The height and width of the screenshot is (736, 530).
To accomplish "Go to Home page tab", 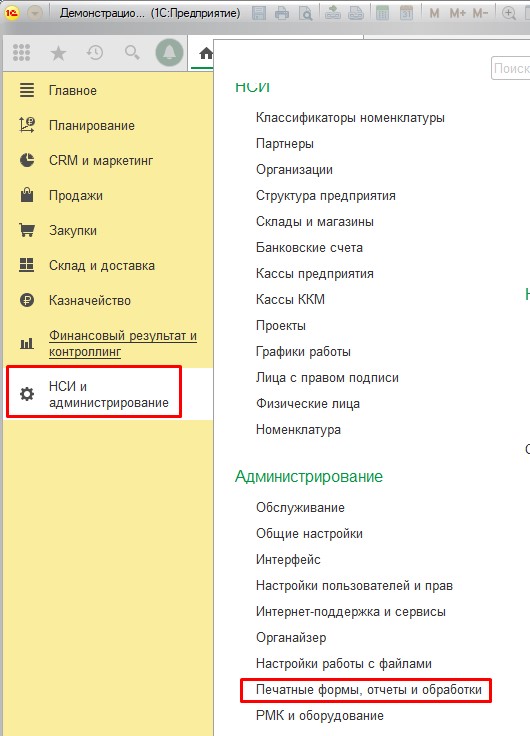I will 206,54.
